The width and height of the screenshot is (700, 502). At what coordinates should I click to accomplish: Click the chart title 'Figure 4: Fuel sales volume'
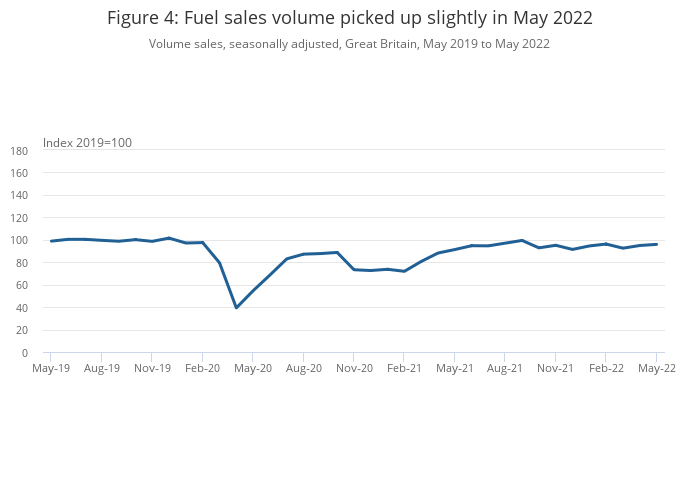click(x=349, y=18)
